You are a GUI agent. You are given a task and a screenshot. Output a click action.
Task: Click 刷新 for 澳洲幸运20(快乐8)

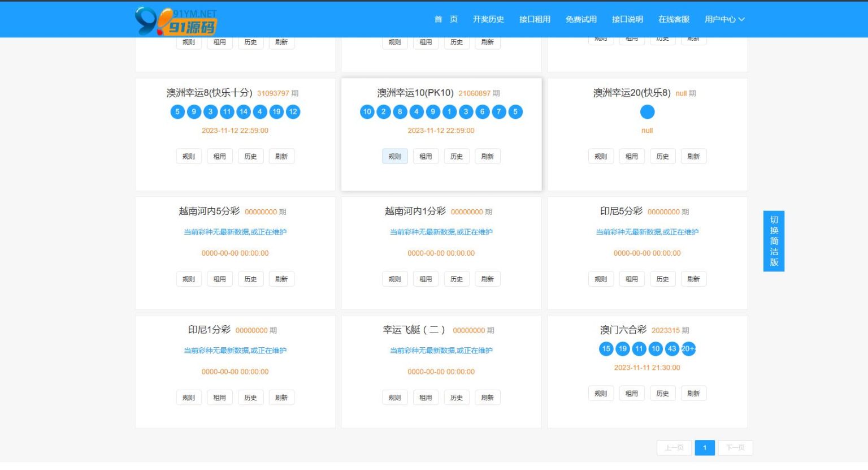pos(693,157)
